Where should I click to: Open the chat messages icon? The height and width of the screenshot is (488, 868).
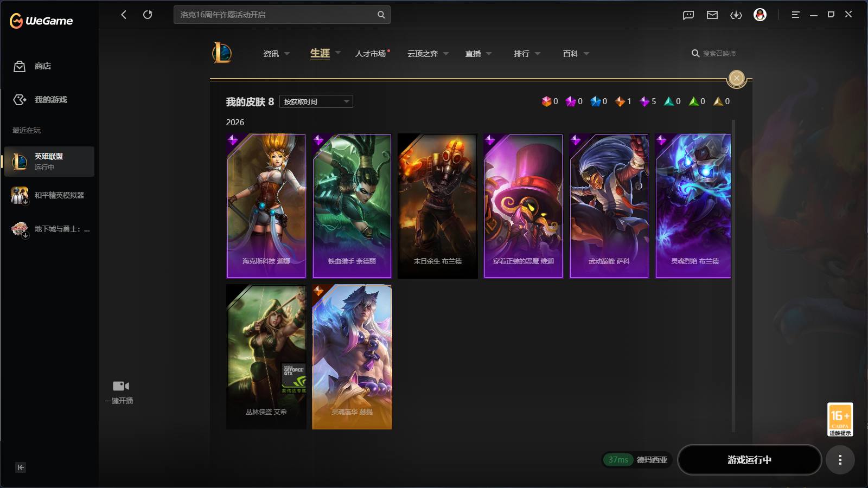click(688, 15)
